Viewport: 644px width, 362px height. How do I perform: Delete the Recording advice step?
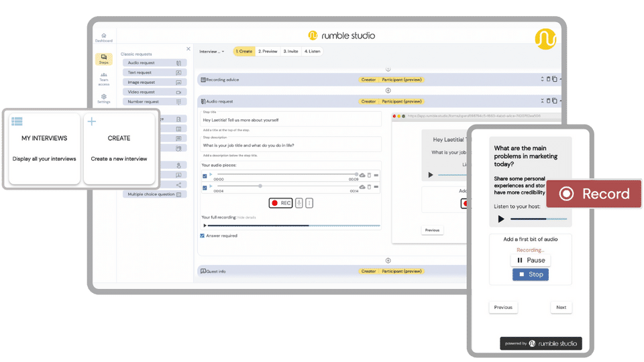coord(548,79)
